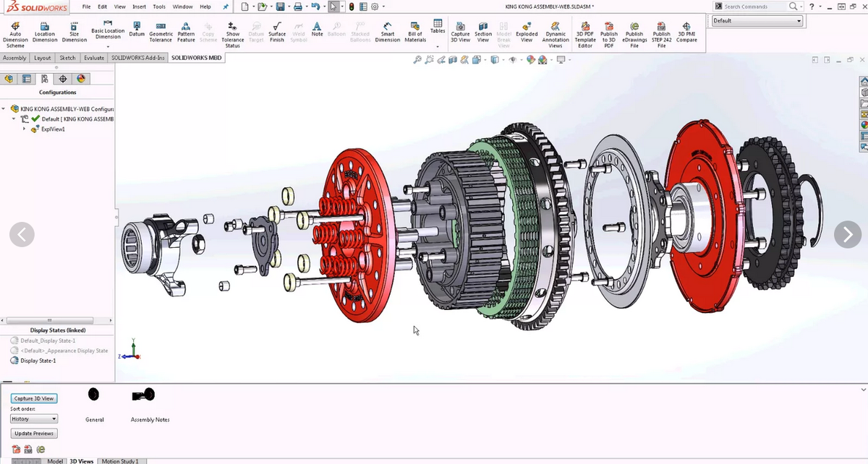This screenshot has height=464, width=868.
Task: Open the PropertyManager panel tab icon
Action: coord(27,79)
